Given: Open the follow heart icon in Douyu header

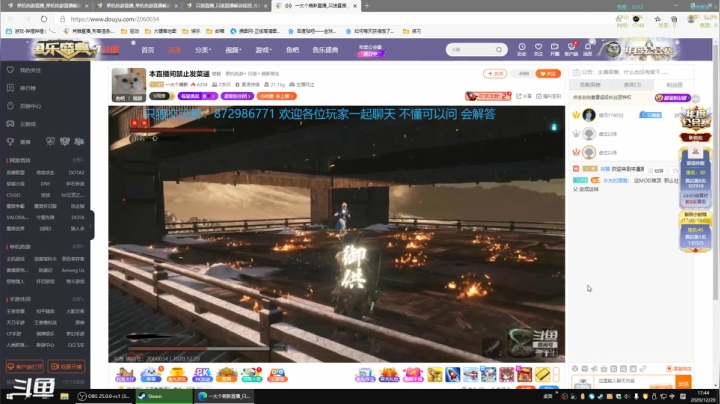Looking at the screenshot, I should pyautogui.click(x=538, y=49).
